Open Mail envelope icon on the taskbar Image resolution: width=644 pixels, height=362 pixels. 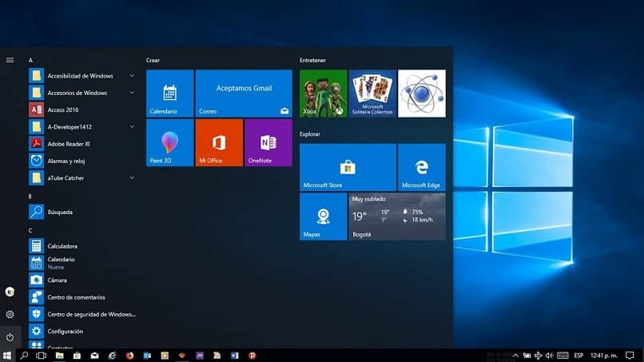(94, 356)
